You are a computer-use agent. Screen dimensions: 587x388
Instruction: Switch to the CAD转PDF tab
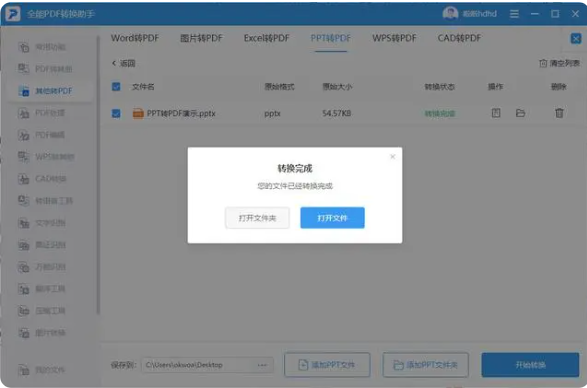point(459,38)
